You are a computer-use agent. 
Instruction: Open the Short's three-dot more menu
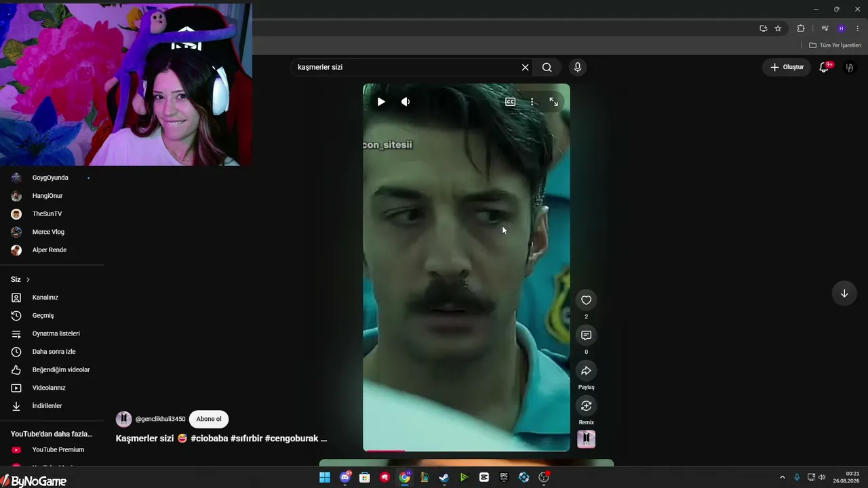(532, 102)
